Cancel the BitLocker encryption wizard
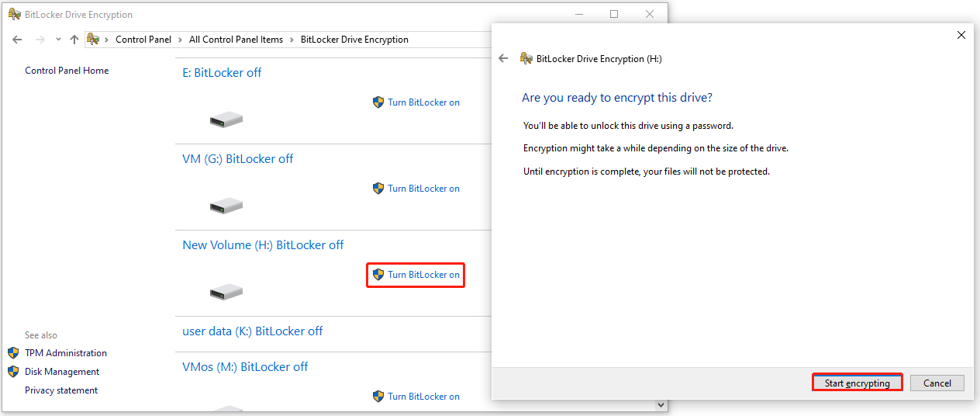Image resolution: width=980 pixels, height=416 pixels. [x=937, y=383]
